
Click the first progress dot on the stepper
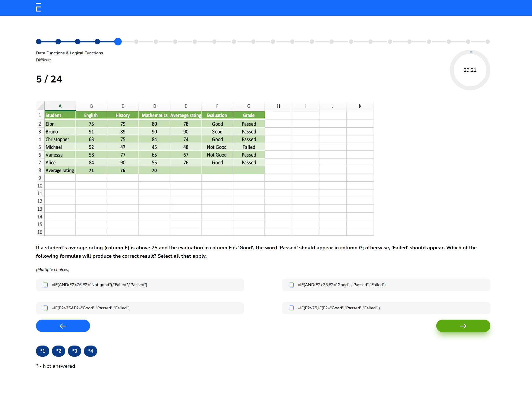coord(39,42)
